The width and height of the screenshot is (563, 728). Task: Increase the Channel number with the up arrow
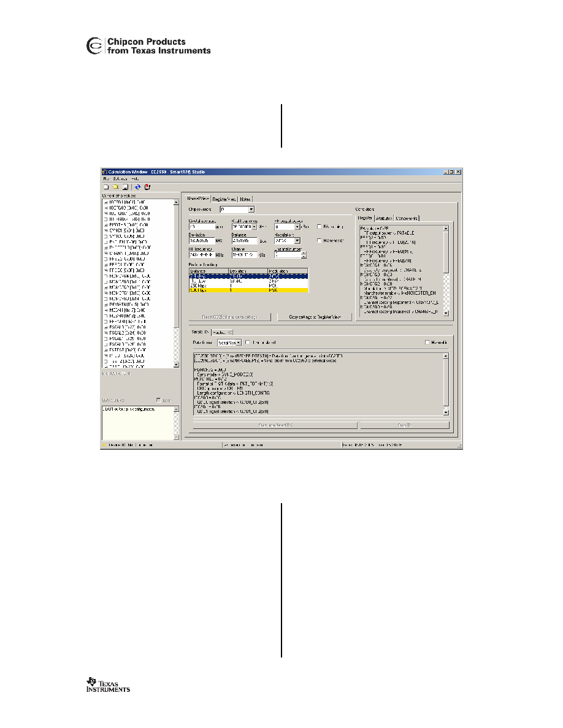pyautogui.click(x=304, y=253)
